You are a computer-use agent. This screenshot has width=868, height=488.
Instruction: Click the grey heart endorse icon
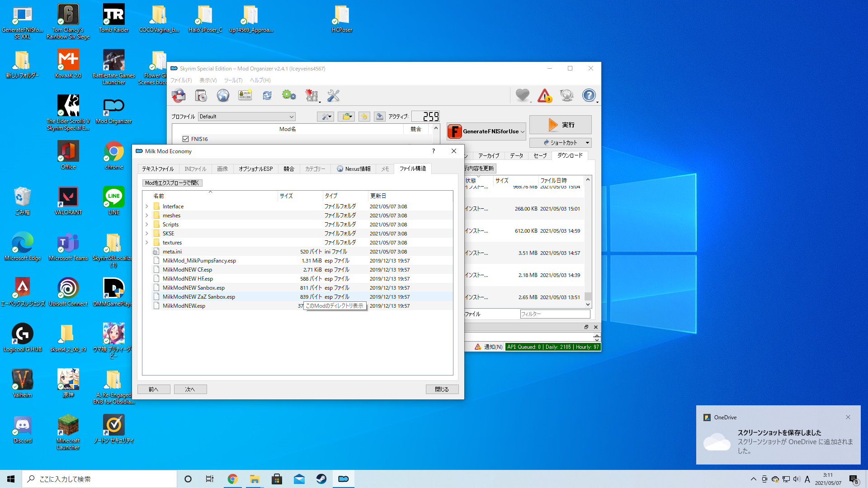coord(522,95)
